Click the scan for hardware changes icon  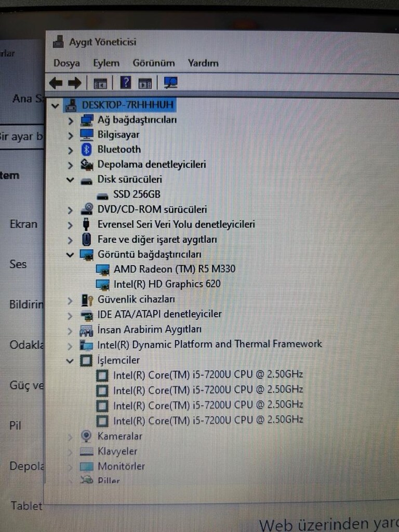point(170,83)
